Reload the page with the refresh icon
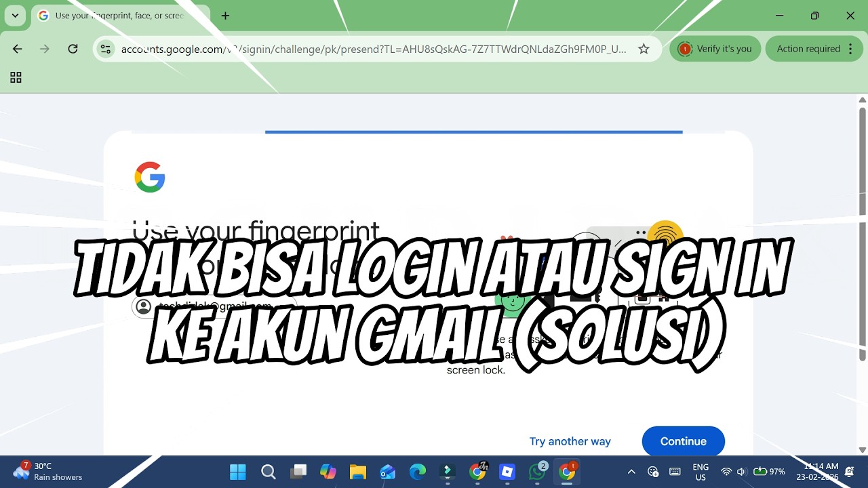 (73, 49)
